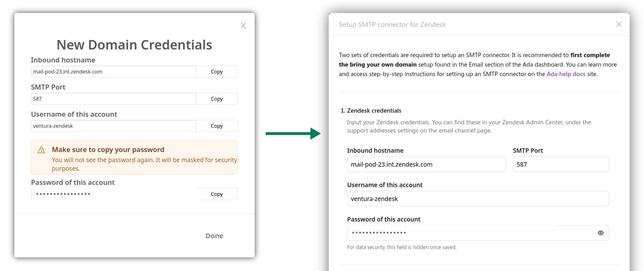Click the warning triangle icon
Viewport: 644px width, 271px height.
[41, 150]
